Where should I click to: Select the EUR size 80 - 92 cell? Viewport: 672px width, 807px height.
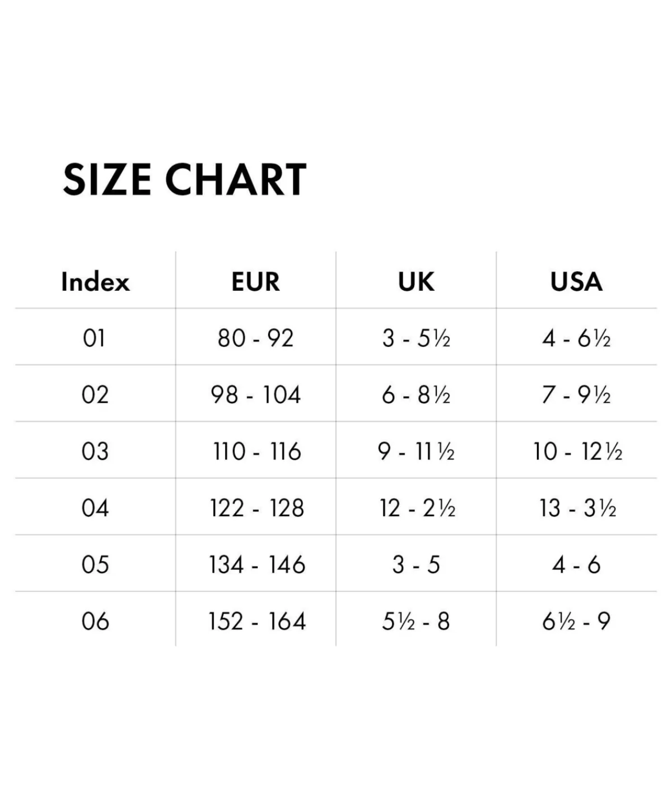255,338
